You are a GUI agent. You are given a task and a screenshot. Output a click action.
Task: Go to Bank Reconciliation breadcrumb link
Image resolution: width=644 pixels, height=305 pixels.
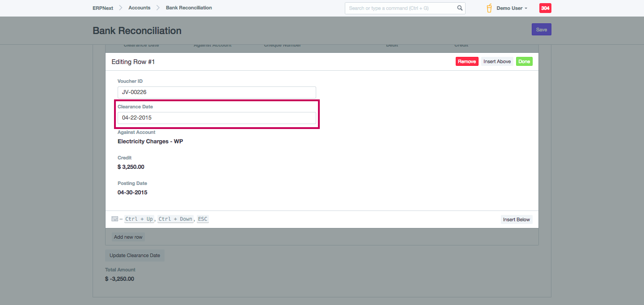coord(188,8)
